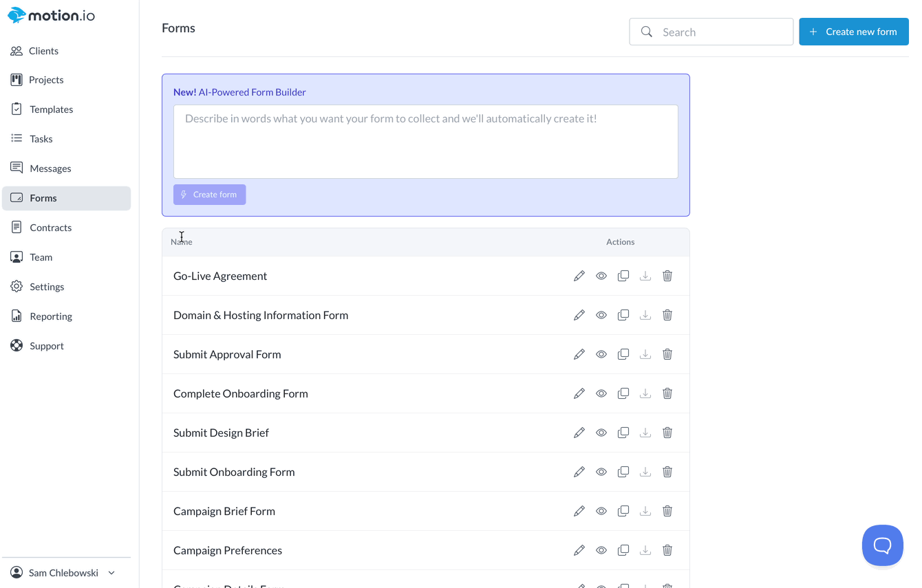Click eye icon for Submit Onboarding Form
The image size is (922, 588).
[601, 472]
